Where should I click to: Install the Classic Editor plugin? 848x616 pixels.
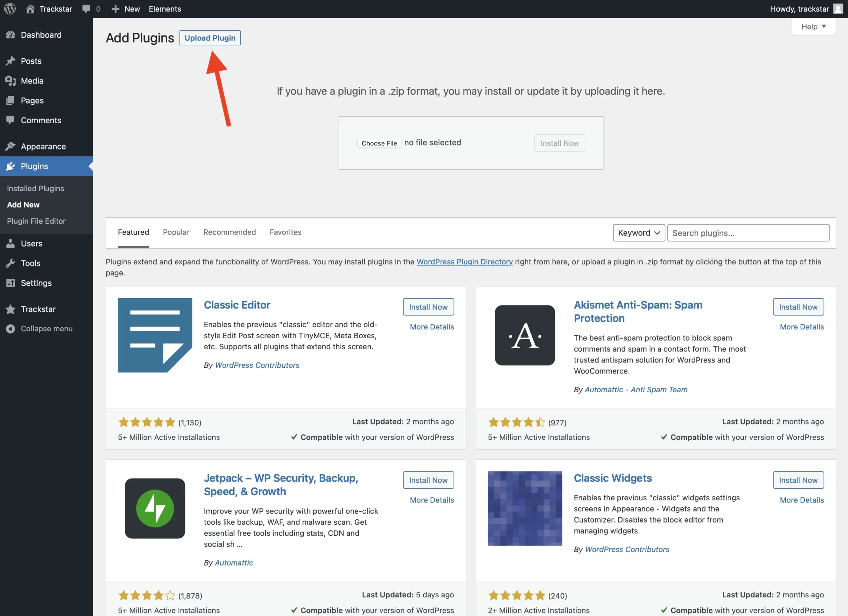coord(428,307)
